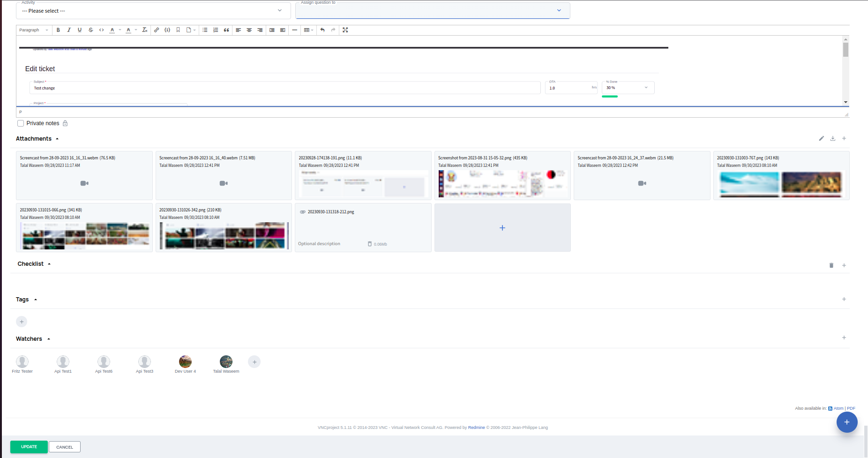Collapse the Attachments section
This screenshot has width=868, height=458.
pos(57,139)
